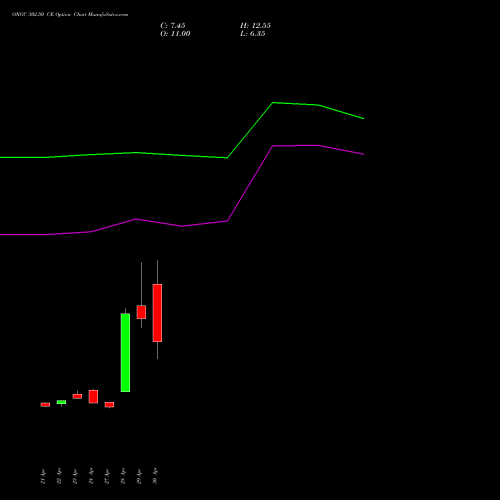Select the tall green candle for 28 Apr
Image resolution: width=500 pixels, height=500 pixels.
coord(125,352)
